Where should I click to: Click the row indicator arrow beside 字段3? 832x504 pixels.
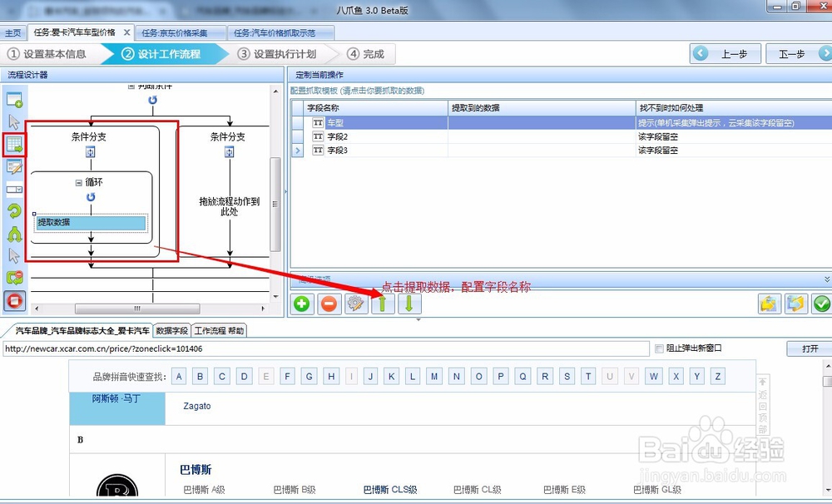pos(297,151)
